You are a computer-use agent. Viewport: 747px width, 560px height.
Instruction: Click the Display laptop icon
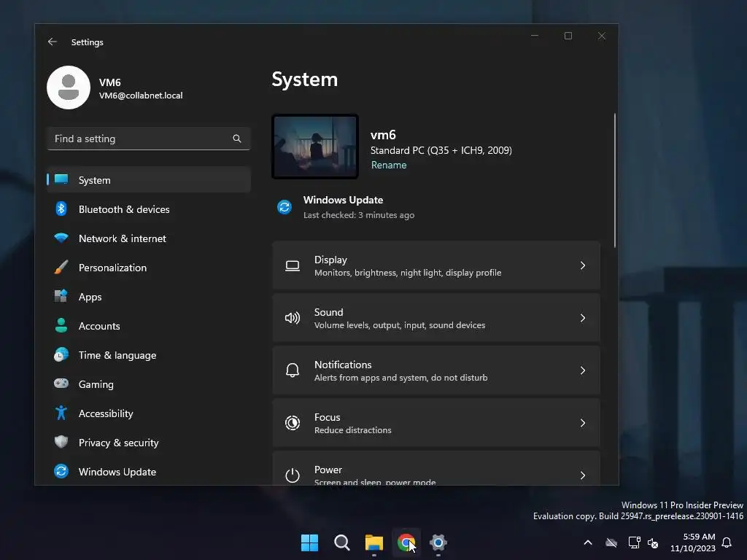293,265
